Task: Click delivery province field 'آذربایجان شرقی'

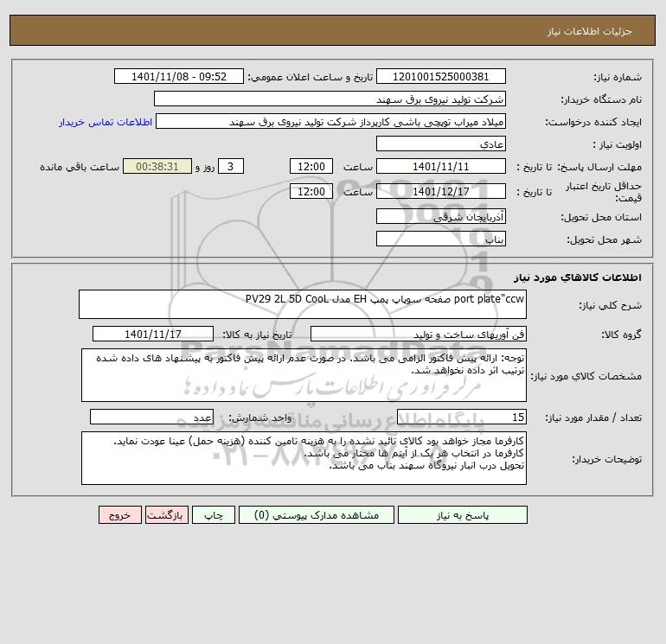Action: click(441, 216)
